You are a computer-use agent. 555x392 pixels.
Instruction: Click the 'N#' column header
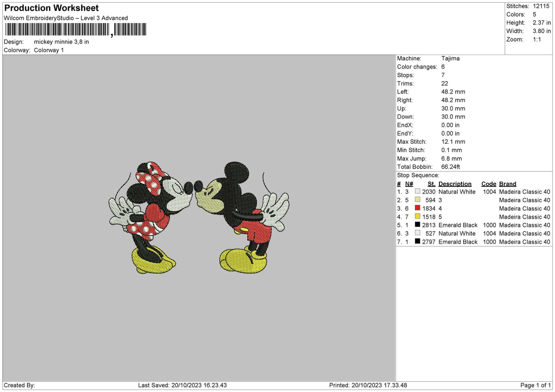coord(409,184)
